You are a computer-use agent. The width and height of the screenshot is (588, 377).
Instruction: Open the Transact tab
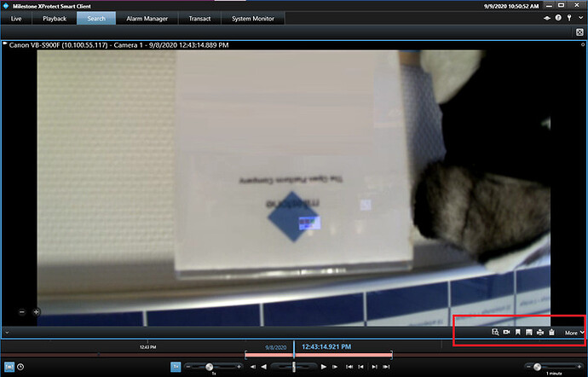pos(199,19)
